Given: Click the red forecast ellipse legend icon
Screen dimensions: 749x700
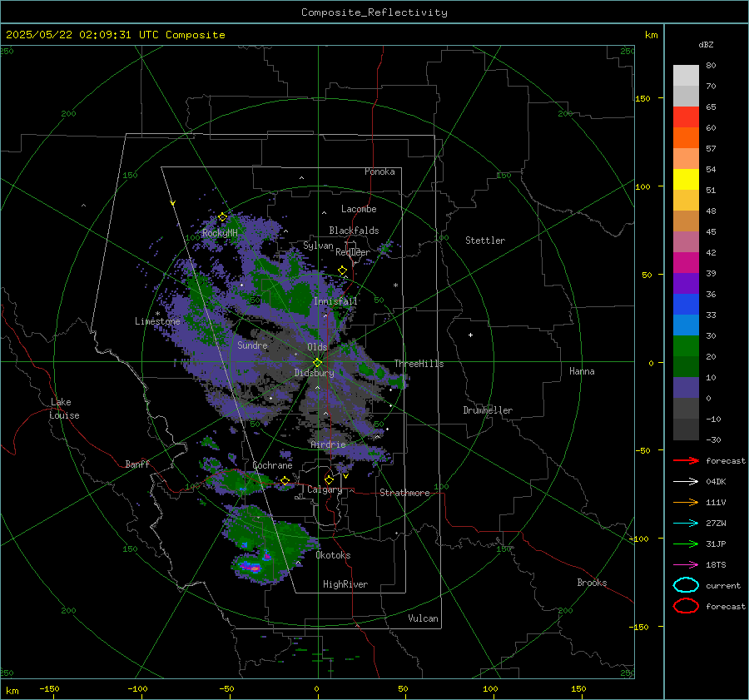Looking at the screenshot, I should pos(686,606).
